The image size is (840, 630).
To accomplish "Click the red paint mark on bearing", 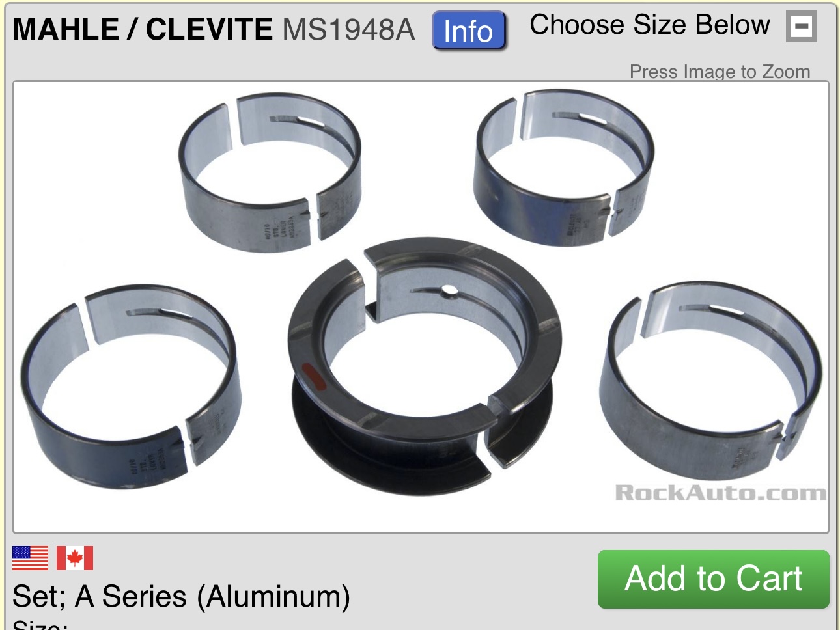I will pyautogui.click(x=315, y=377).
